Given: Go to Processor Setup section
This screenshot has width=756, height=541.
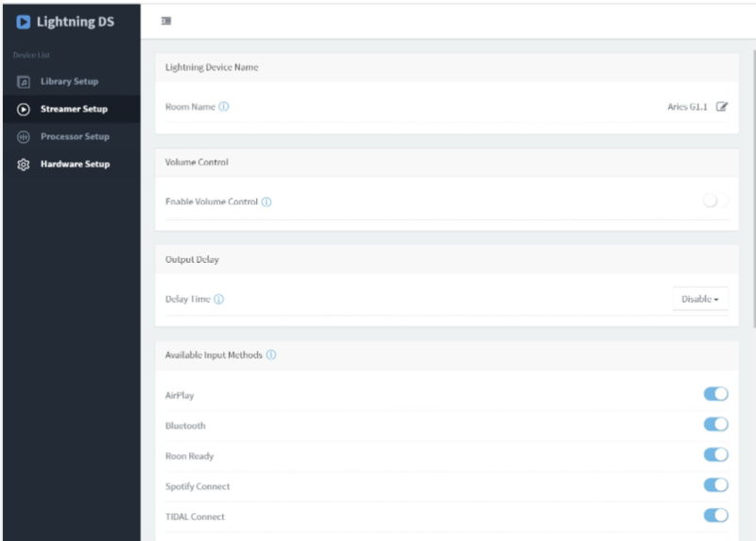Looking at the screenshot, I should 72,136.
